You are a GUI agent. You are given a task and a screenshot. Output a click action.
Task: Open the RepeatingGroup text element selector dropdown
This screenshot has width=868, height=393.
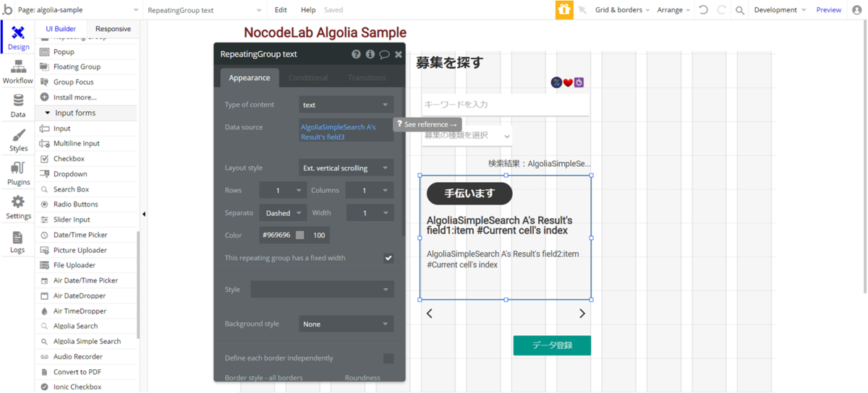[205, 10]
